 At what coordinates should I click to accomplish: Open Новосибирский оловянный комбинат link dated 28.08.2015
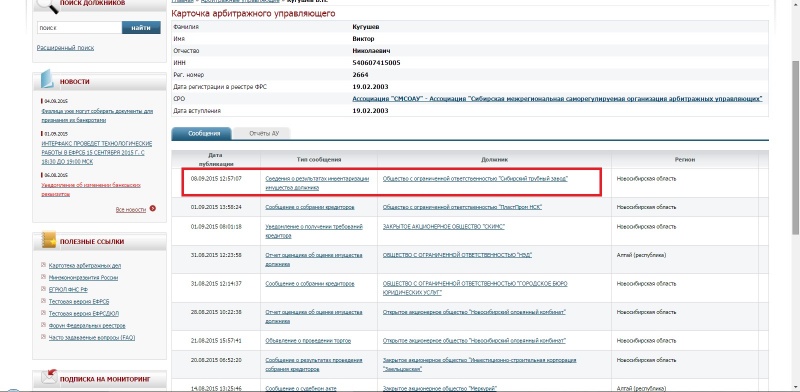pos(474,312)
